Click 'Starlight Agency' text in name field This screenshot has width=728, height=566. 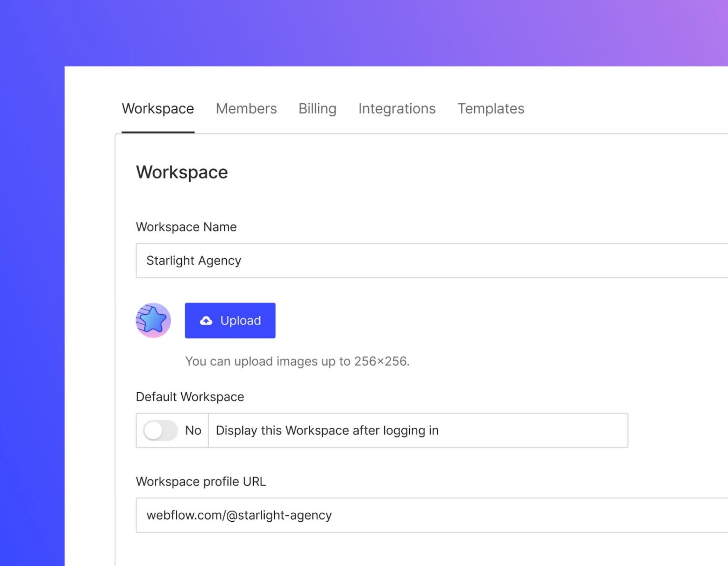pos(194,260)
